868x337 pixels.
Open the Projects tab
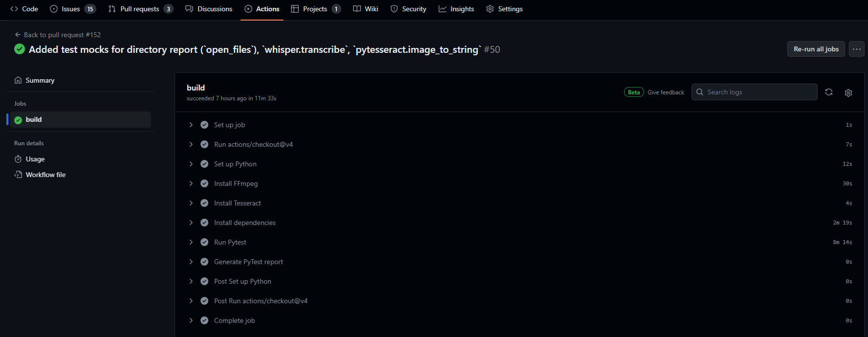[316, 9]
